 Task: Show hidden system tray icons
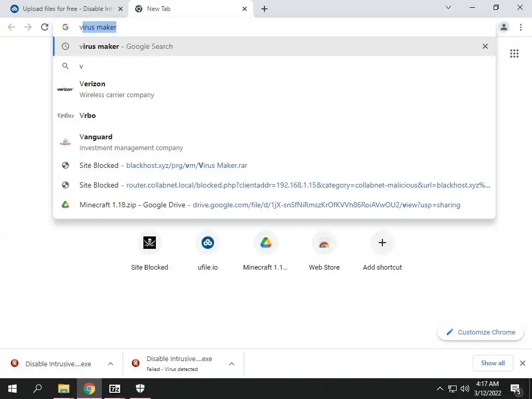[x=440, y=389]
